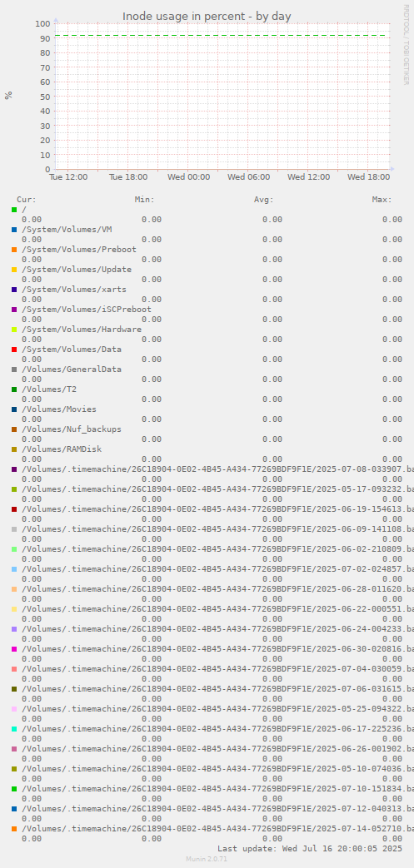Click the Wed 00:00 time axis label

tap(189, 177)
